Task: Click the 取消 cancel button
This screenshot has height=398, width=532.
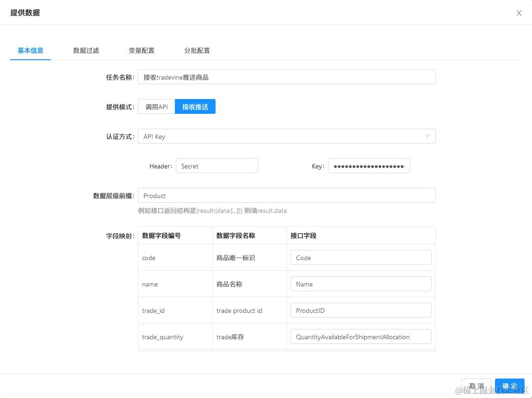Action: pyautogui.click(x=476, y=386)
